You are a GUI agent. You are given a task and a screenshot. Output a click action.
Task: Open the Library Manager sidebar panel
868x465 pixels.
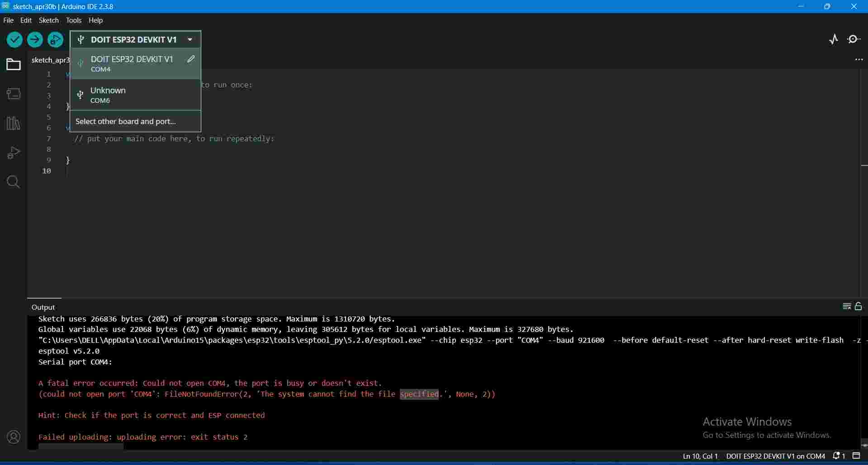click(x=14, y=123)
